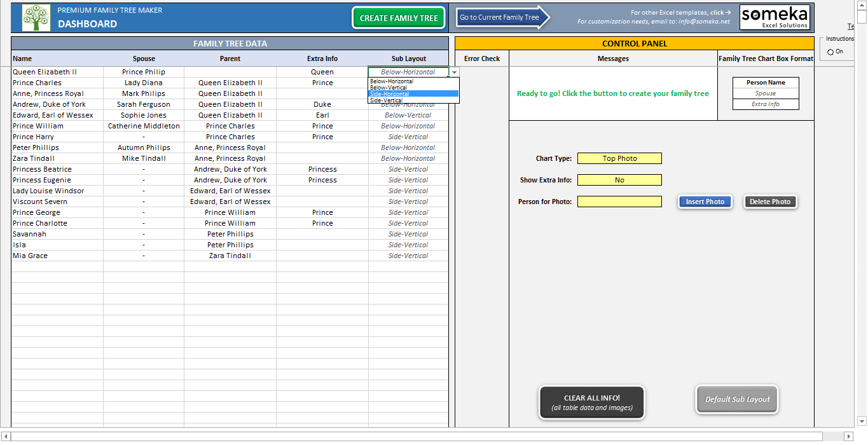Click the Error Check column header
868x445 pixels.
482,58
